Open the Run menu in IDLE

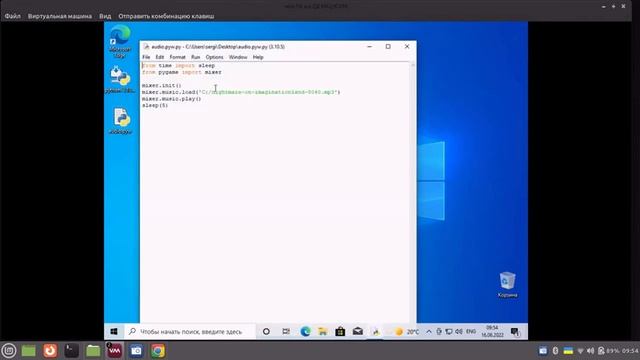pos(196,57)
